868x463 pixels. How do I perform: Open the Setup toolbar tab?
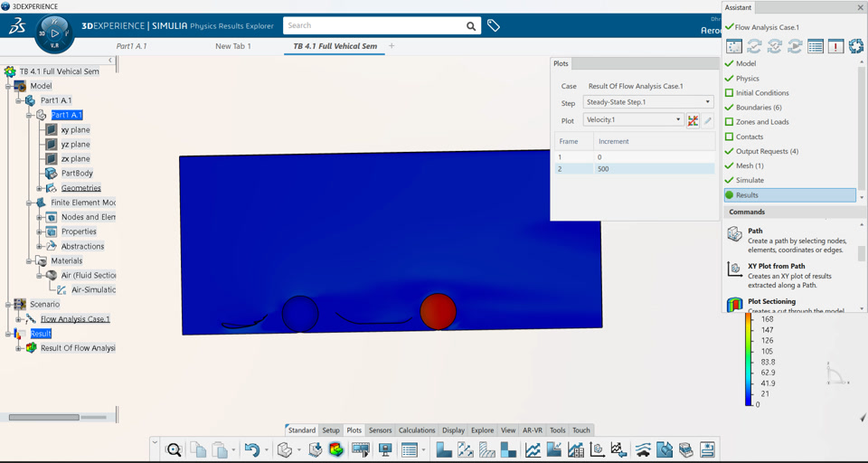point(331,430)
